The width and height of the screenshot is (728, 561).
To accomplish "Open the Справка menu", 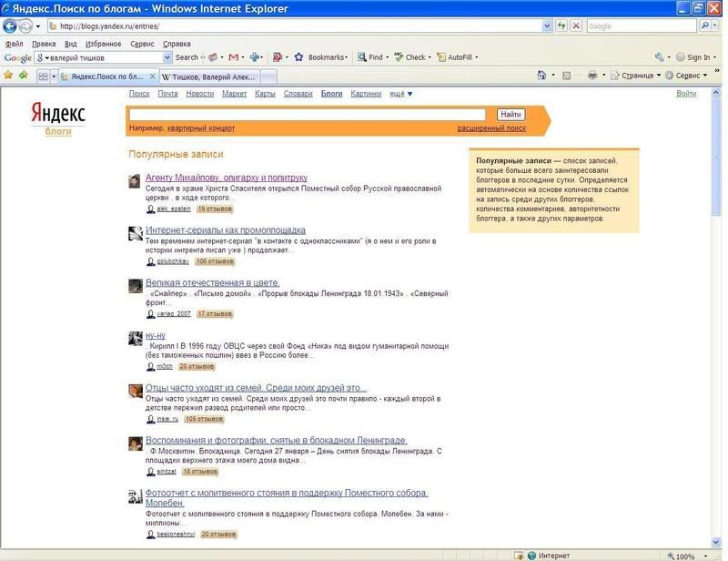I will tap(177, 44).
